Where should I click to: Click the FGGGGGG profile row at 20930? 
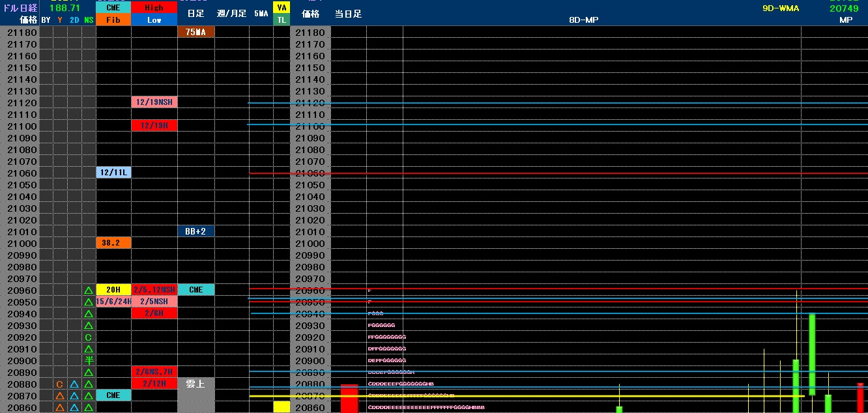tap(381, 325)
